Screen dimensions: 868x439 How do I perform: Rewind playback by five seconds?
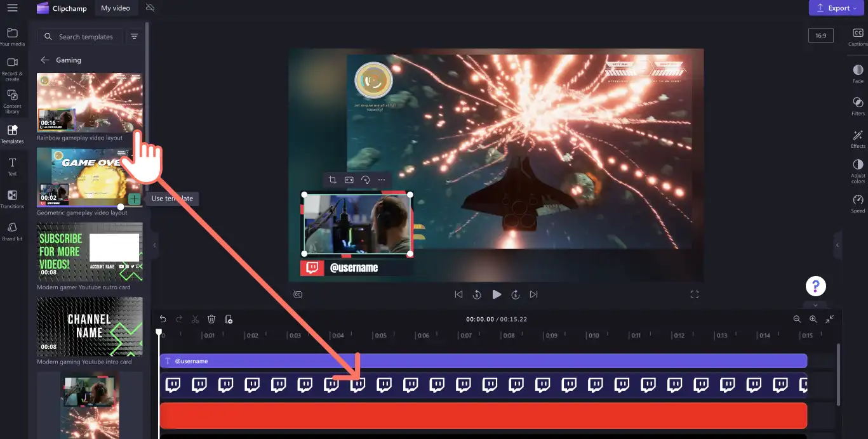point(477,294)
